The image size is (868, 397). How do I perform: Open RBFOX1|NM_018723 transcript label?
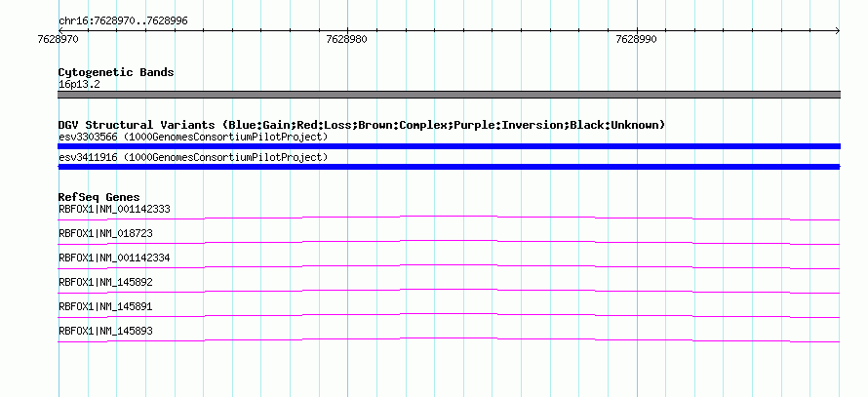(105, 234)
